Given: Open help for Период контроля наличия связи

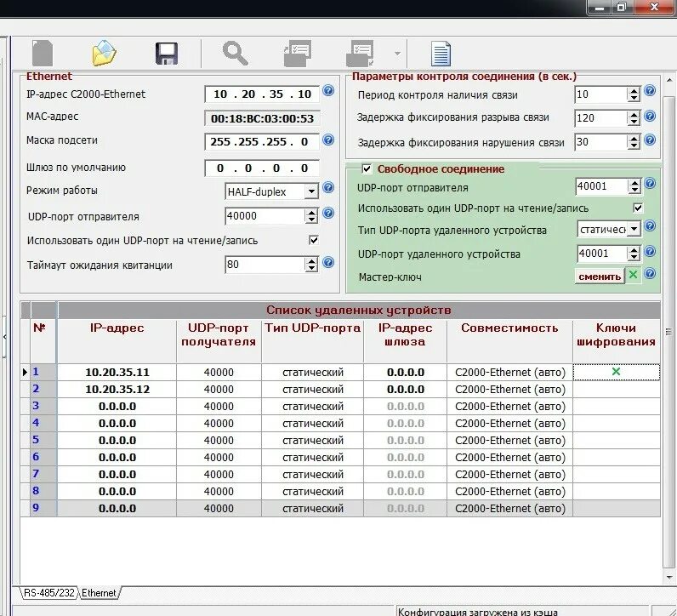Looking at the screenshot, I should (x=650, y=90).
